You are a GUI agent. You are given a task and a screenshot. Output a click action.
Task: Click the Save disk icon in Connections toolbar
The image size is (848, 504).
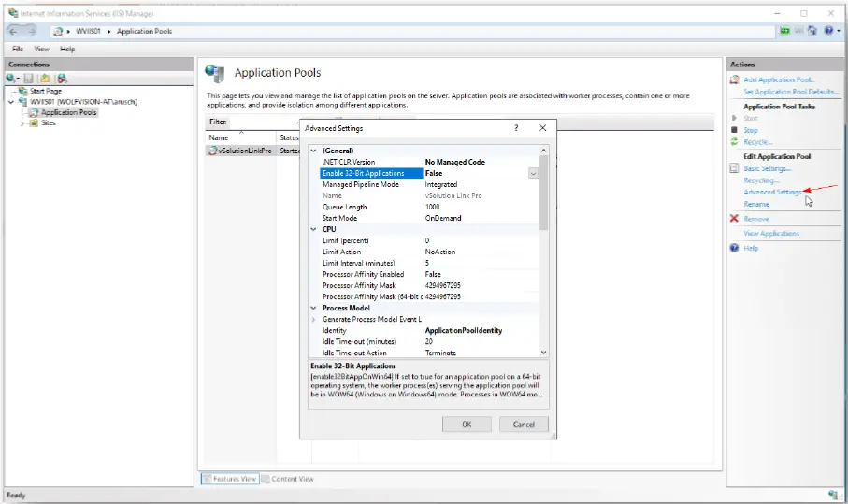29,79
